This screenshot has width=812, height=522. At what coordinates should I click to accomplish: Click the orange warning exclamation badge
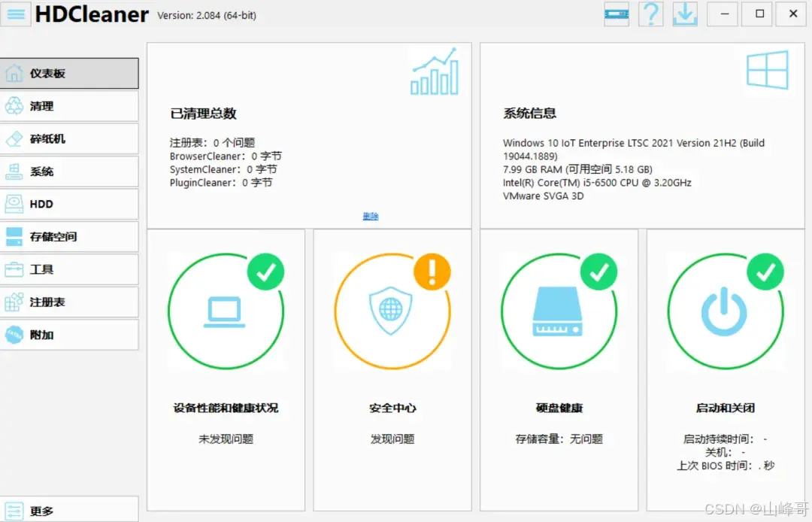(432, 272)
